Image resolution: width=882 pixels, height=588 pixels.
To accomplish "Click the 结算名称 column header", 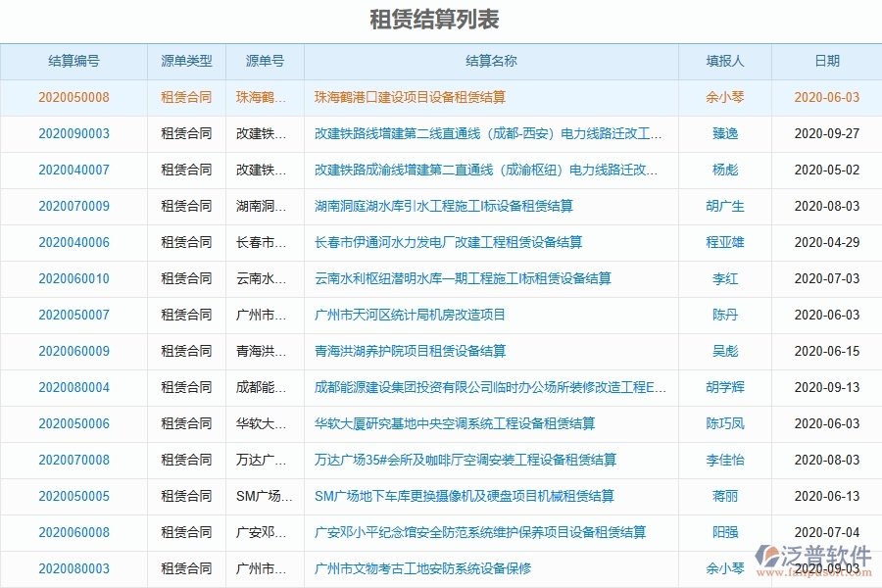I will click(492, 60).
